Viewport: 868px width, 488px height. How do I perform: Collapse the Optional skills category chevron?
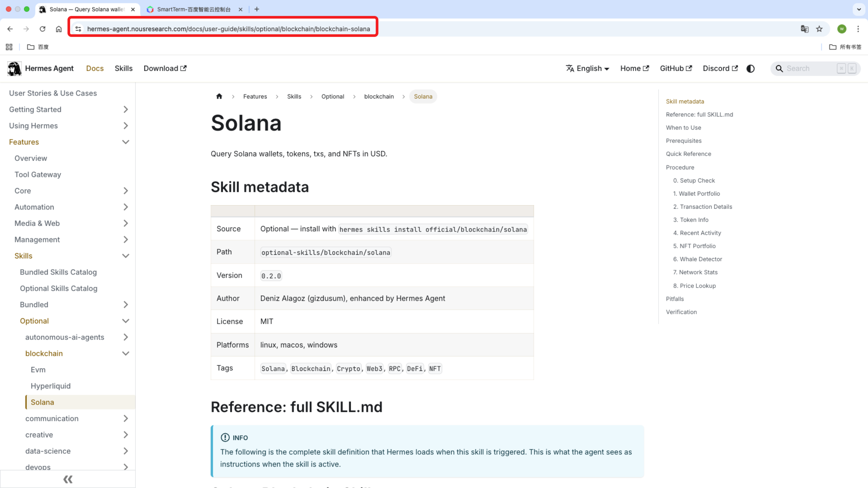[x=126, y=321]
